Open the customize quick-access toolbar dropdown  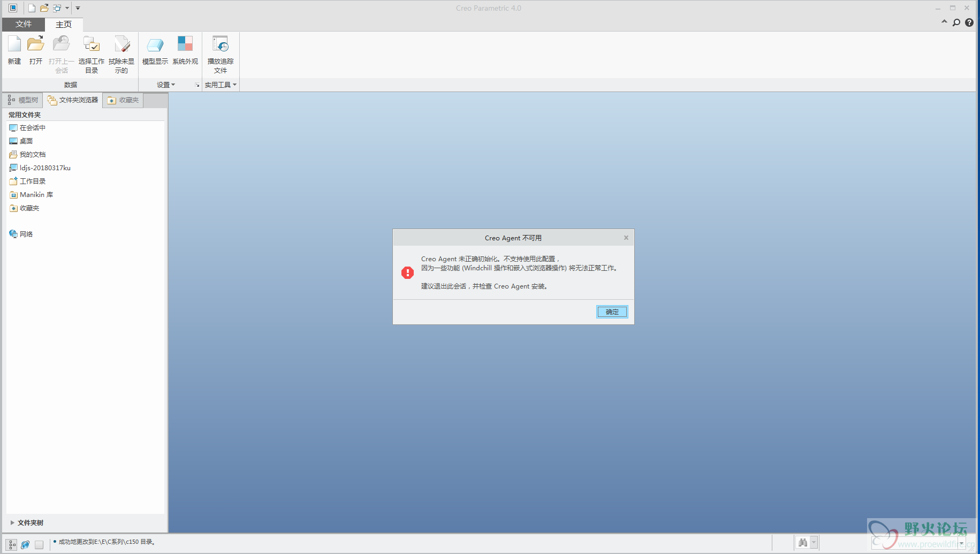[78, 8]
